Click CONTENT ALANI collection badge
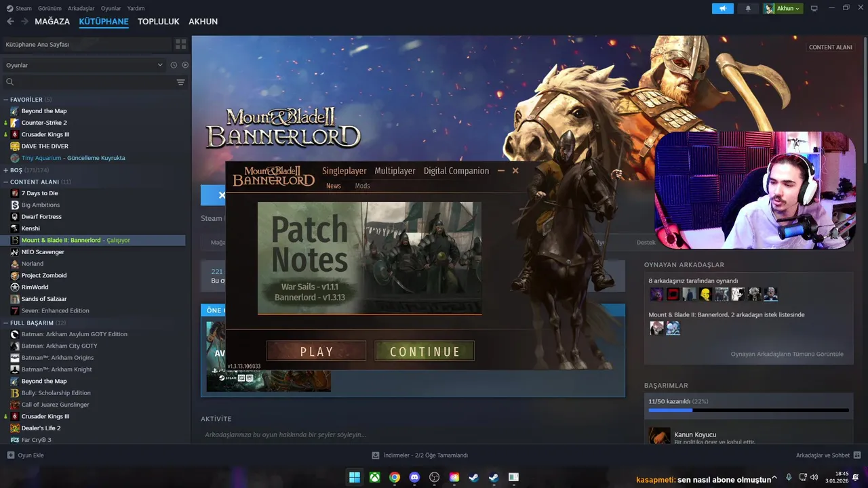868x488 pixels. pos(830,47)
